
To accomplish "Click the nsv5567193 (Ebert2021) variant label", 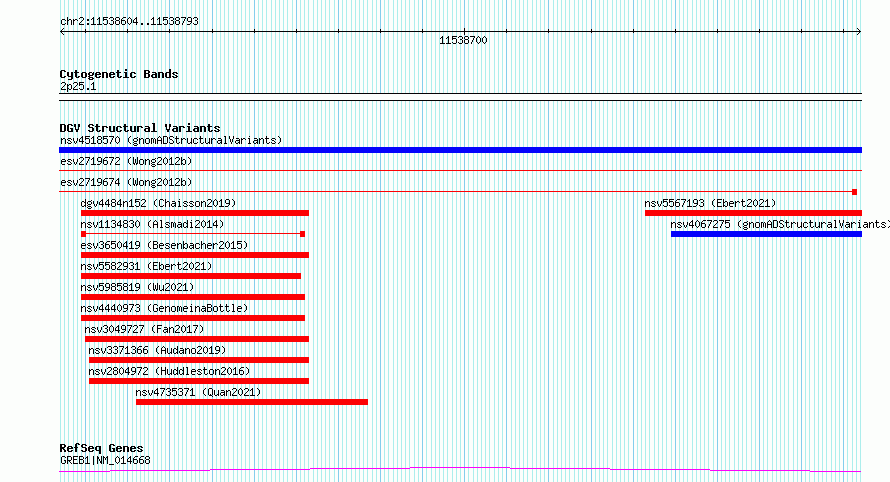I will pos(710,203).
